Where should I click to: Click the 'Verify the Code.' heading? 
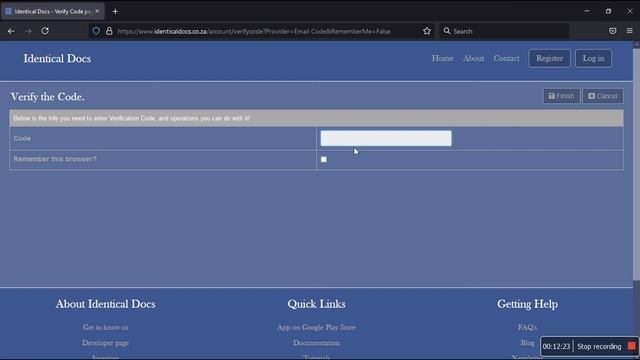[48, 97]
